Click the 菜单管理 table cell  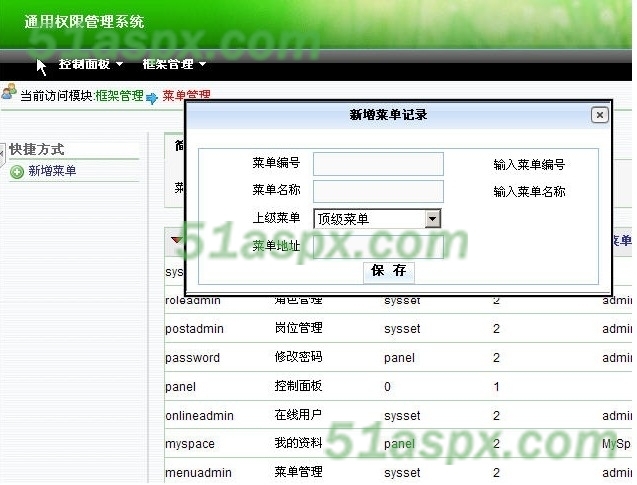pyautogui.click(x=299, y=472)
